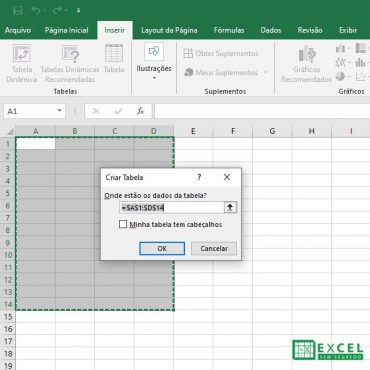Expand Meus Suplementos dropdown arrow
The width and height of the screenshot is (370, 370).
265,72
